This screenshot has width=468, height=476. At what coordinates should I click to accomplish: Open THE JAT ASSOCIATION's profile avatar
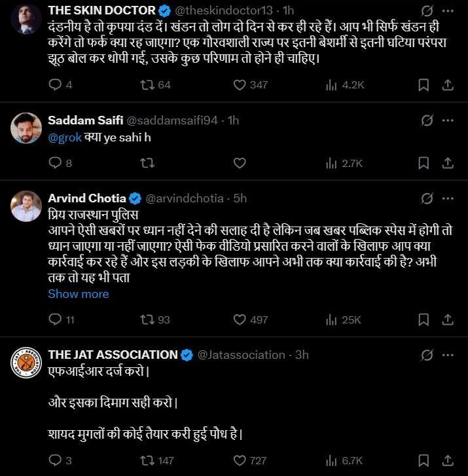tap(26, 364)
